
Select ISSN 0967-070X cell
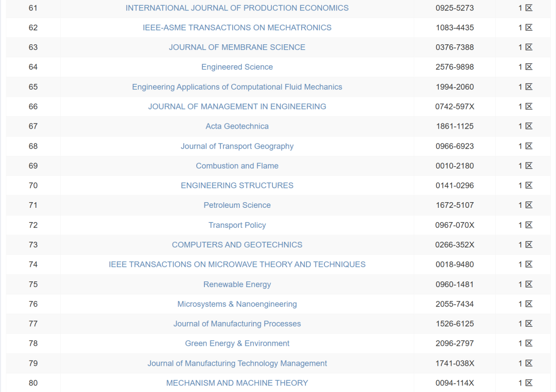[x=455, y=225]
